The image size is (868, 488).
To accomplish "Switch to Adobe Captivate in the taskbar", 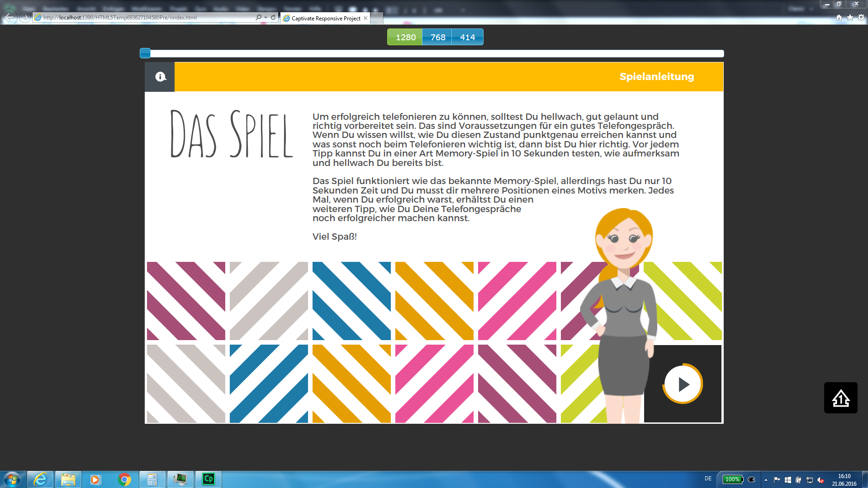I will point(208,479).
